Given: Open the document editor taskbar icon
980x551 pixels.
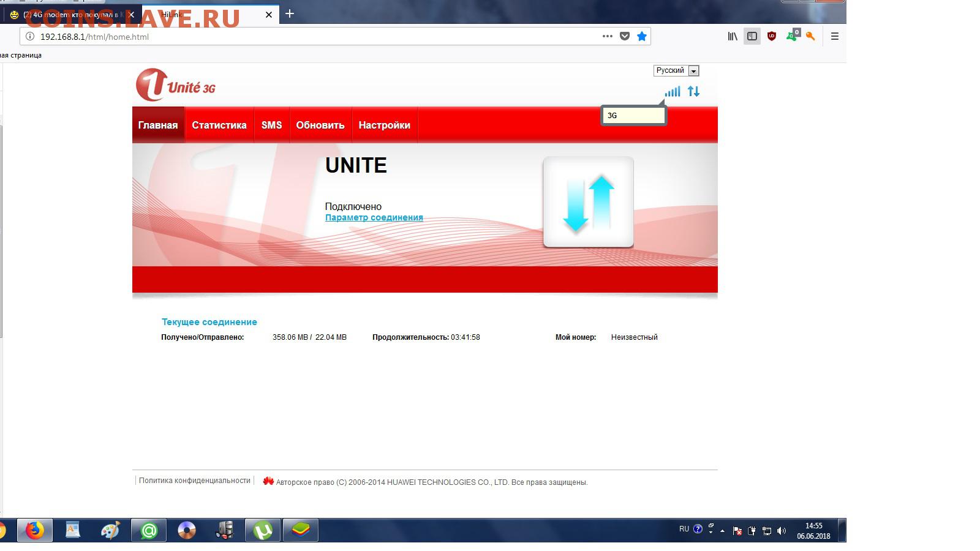Looking at the screenshot, I should tap(73, 530).
